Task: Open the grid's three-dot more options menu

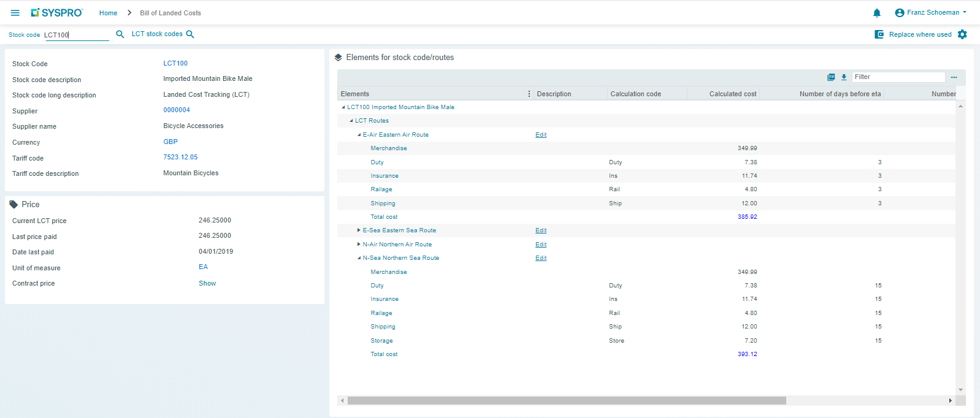Action: (954, 77)
